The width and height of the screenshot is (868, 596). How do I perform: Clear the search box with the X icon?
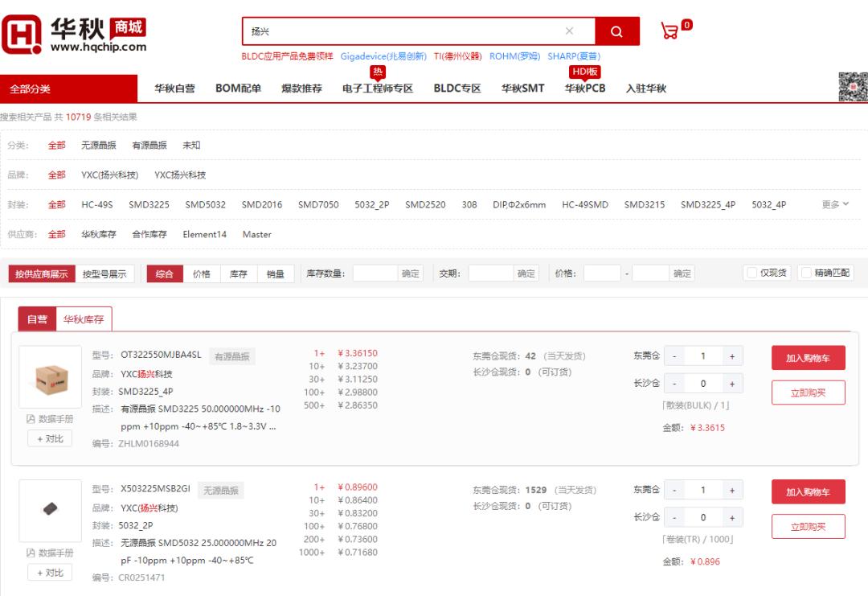click(569, 31)
